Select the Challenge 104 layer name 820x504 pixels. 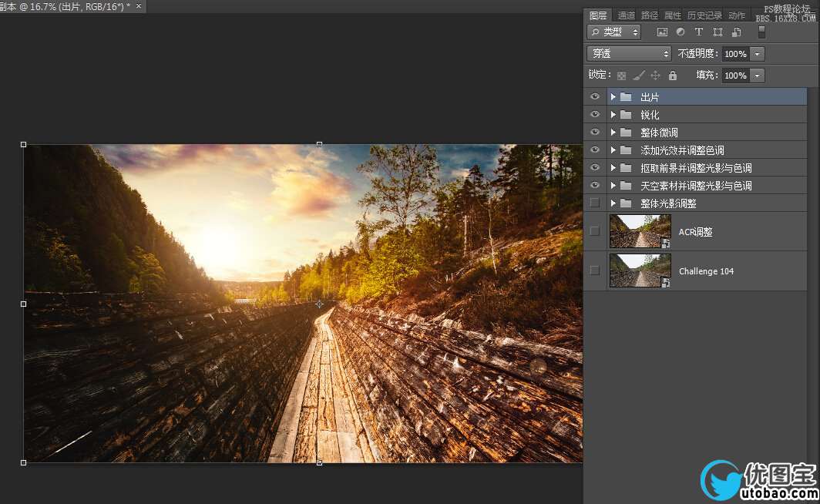(x=706, y=270)
